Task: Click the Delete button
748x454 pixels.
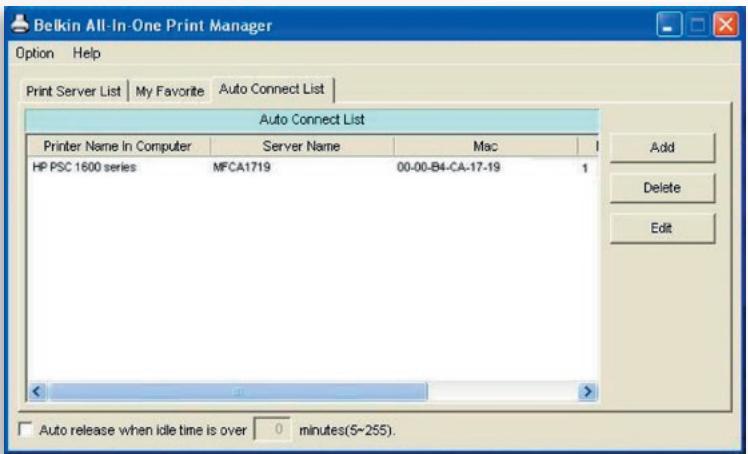Action: click(x=662, y=188)
